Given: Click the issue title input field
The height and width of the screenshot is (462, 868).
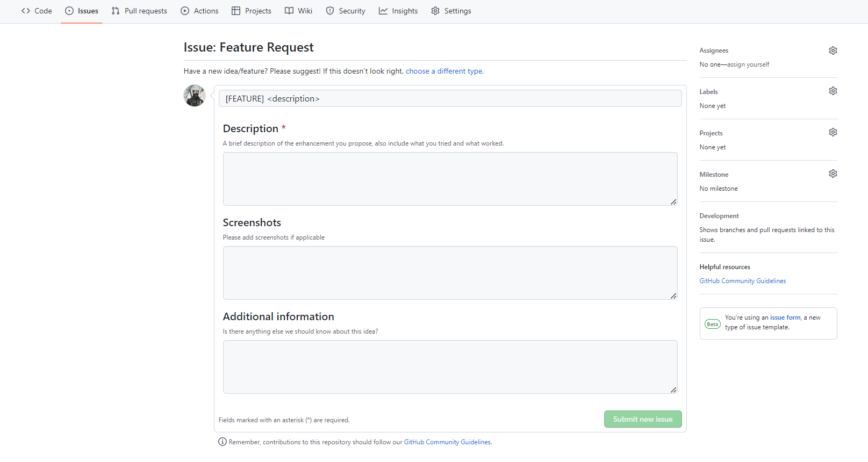Looking at the screenshot, I should point(450,98).
